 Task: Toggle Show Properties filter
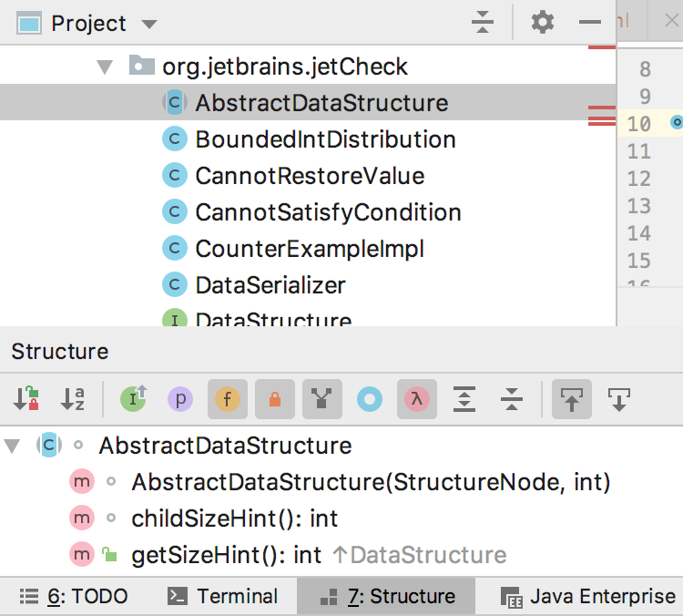pyautogui.click(x=180, y=399)
